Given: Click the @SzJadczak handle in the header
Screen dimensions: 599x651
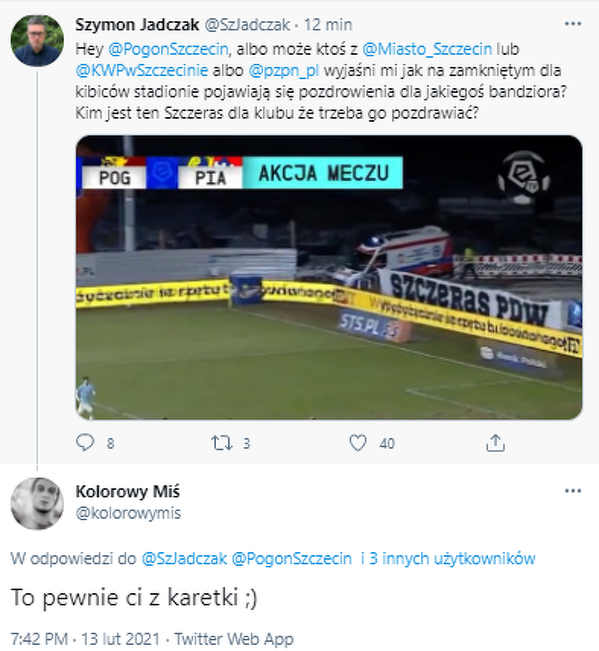Looking at the screenshot, I should pyautogui.click(x=247, y=25).
